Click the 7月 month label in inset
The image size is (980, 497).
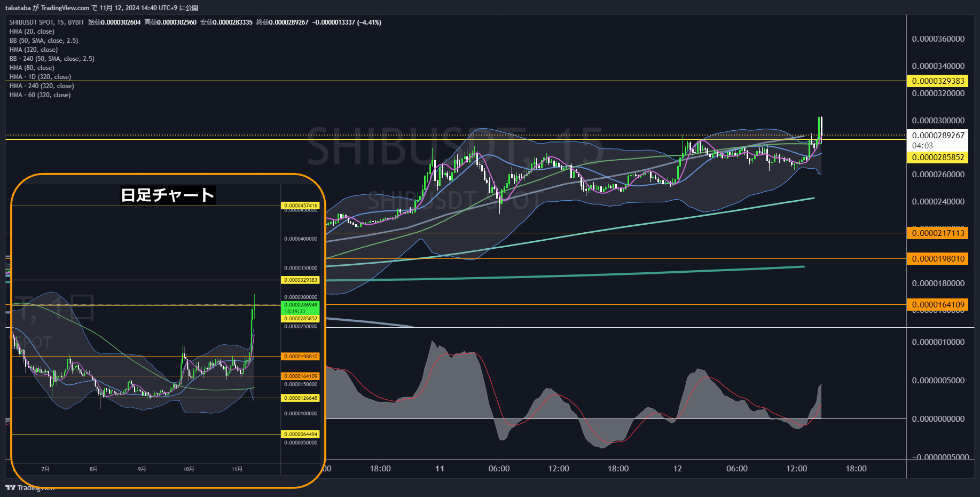pyautogui.click(x=45, y=469)
